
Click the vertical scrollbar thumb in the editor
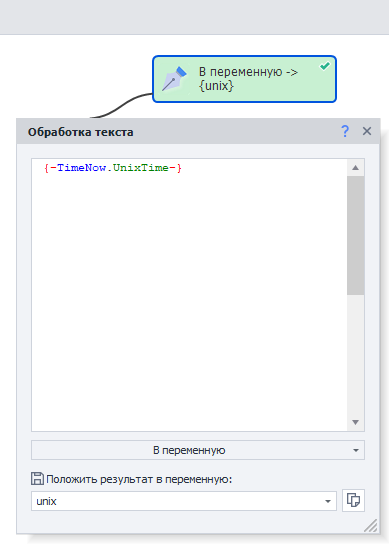355,235
